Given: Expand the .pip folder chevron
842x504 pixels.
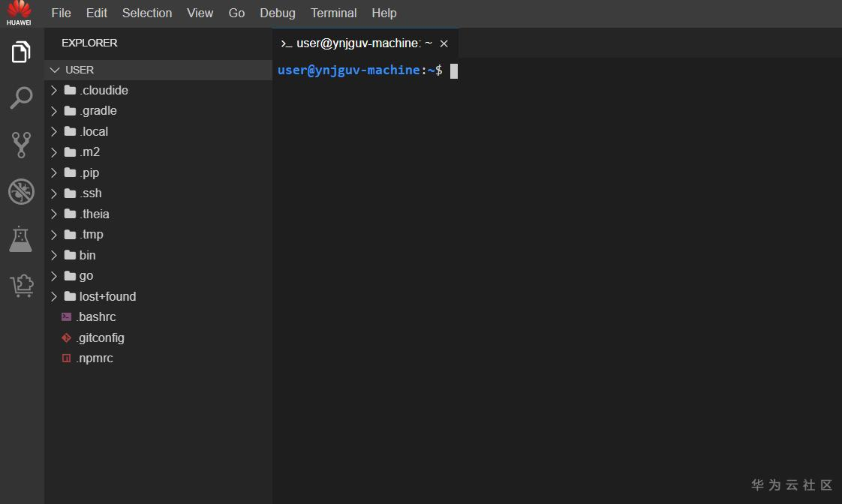Looking at the screenshot, I should (54, 172).
